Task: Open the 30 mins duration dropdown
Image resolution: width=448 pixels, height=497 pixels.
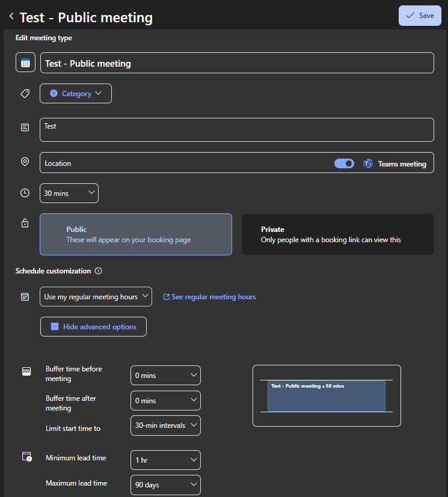Action: [69, 194]
